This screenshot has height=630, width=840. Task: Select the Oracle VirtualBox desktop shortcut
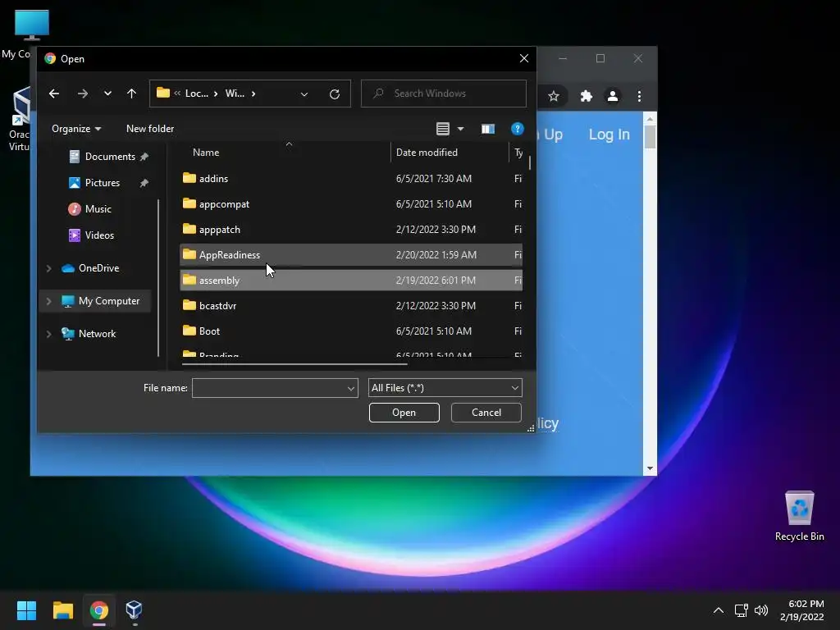[19, 119]
